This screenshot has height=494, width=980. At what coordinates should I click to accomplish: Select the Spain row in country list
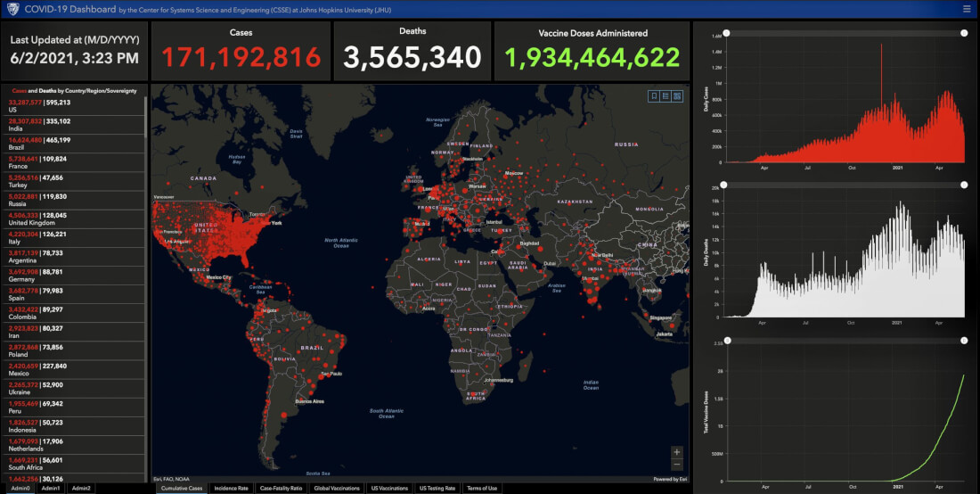(x=74, y=294)
